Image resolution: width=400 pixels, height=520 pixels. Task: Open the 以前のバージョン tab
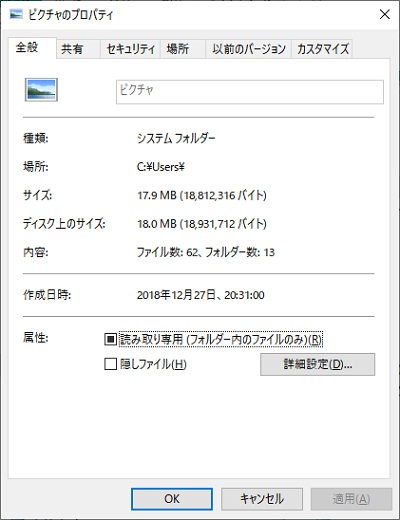(x=248, y=49)
